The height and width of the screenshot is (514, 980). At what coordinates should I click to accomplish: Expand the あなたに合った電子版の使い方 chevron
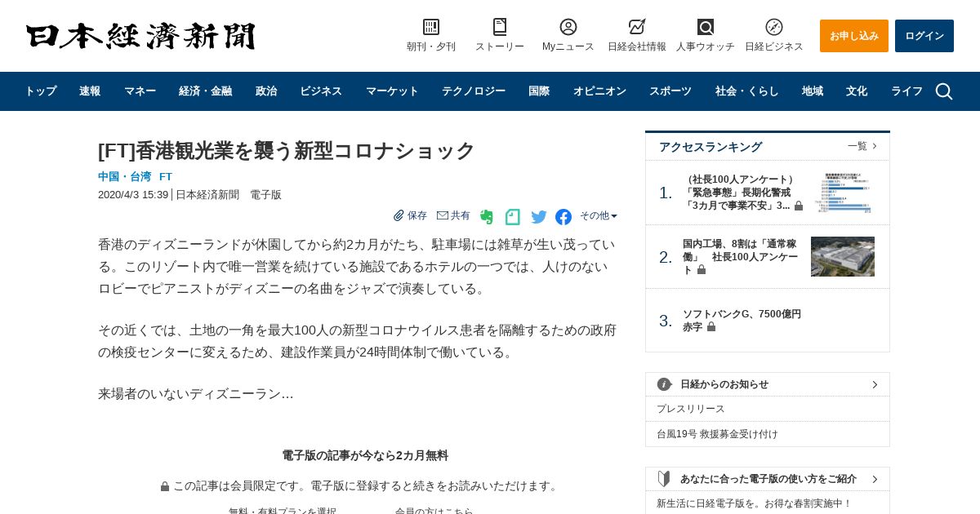(x=875, y=479)
